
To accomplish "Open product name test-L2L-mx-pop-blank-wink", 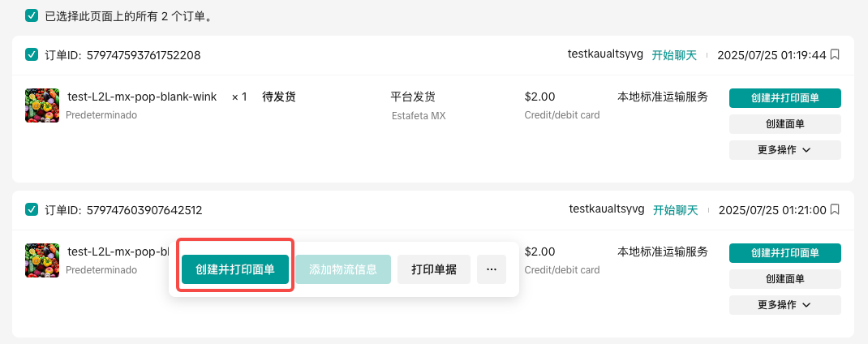I will click(142, 97).
